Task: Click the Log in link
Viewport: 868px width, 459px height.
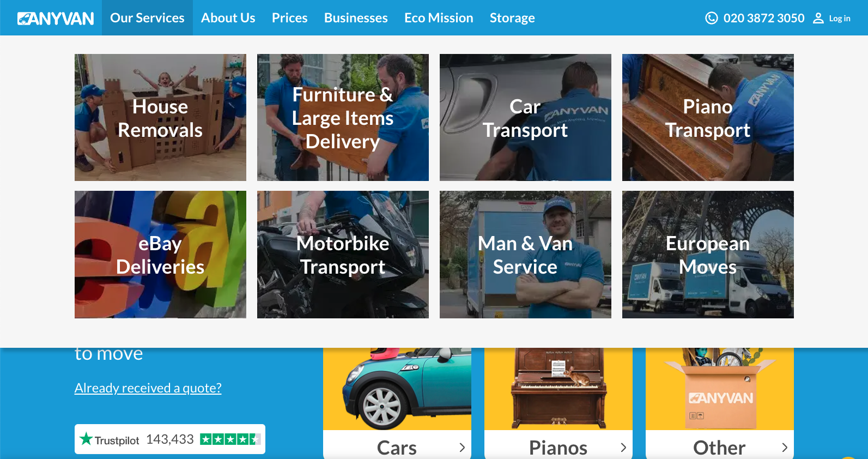Action: [839, 19]
